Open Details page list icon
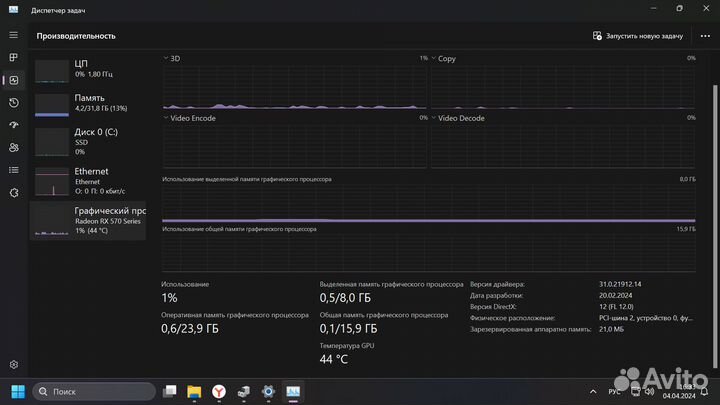This screenshot has height=405, width=720. 14,170
